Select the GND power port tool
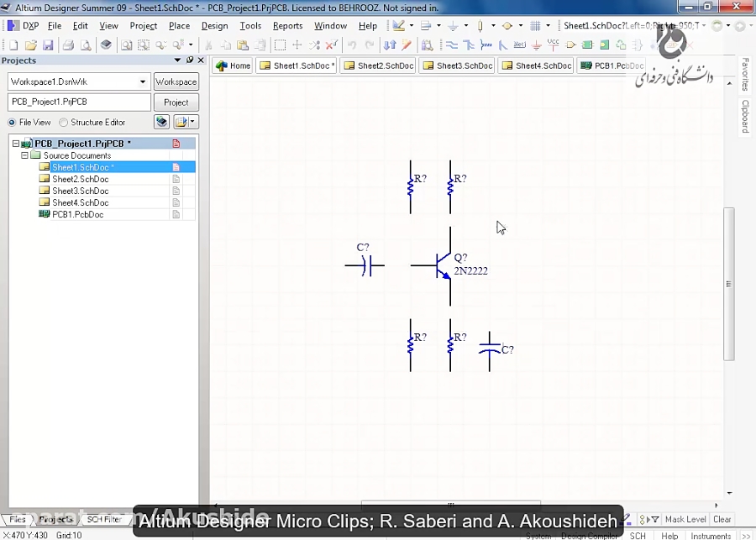Image resolution: width=756 pixels, height=540 pixels. pos(536,43)
